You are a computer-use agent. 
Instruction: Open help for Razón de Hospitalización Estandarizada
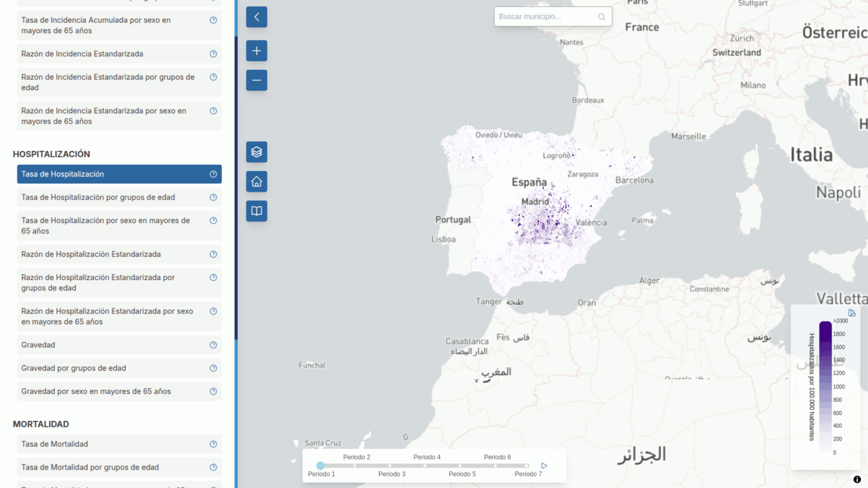coord(213,254)
